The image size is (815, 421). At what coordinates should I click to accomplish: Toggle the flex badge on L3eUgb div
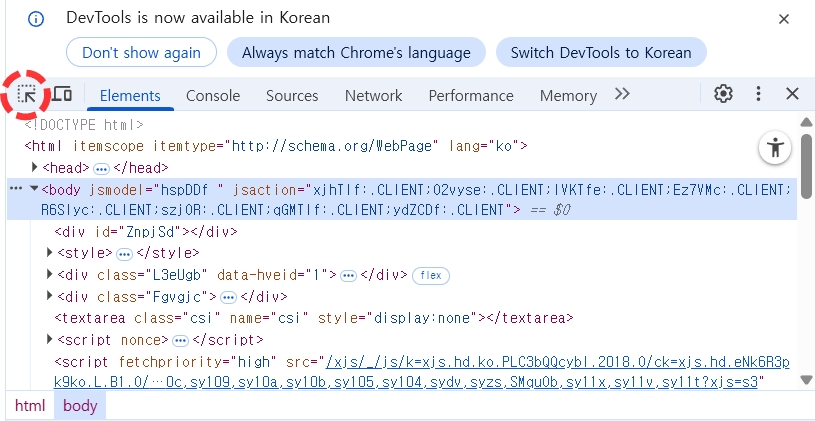[x=431, y=275]
